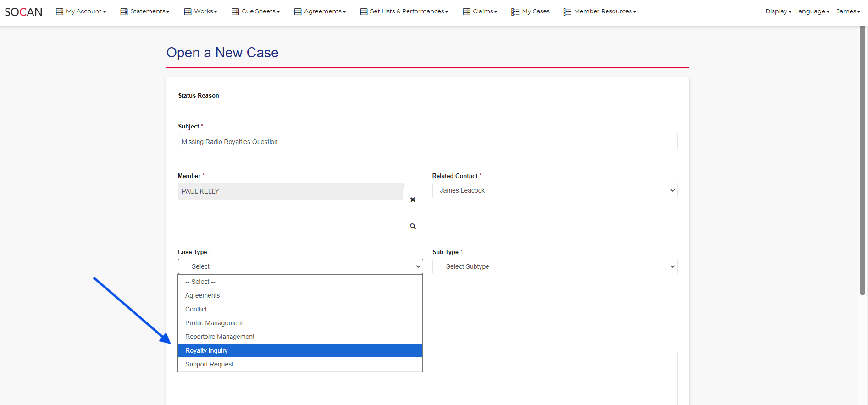This screenshot has width=868, height=405.
Task: Click the member search magnifier icon
Action: coord(413,227)
